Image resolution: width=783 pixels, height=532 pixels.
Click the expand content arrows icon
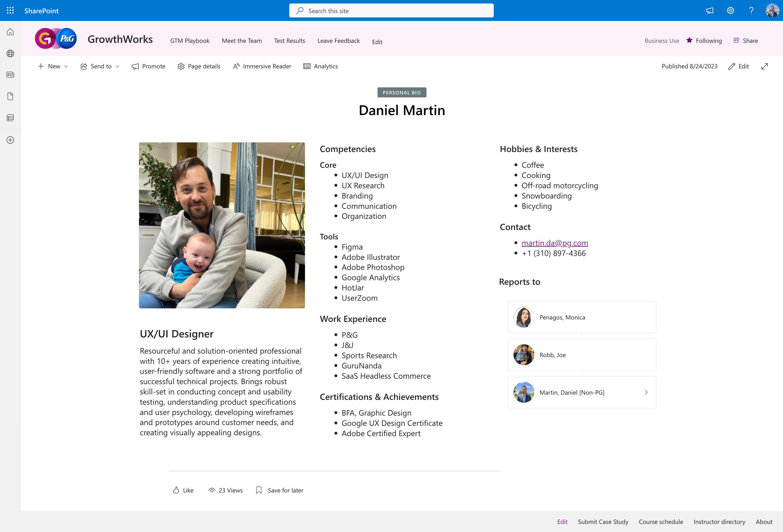[764, 66]
